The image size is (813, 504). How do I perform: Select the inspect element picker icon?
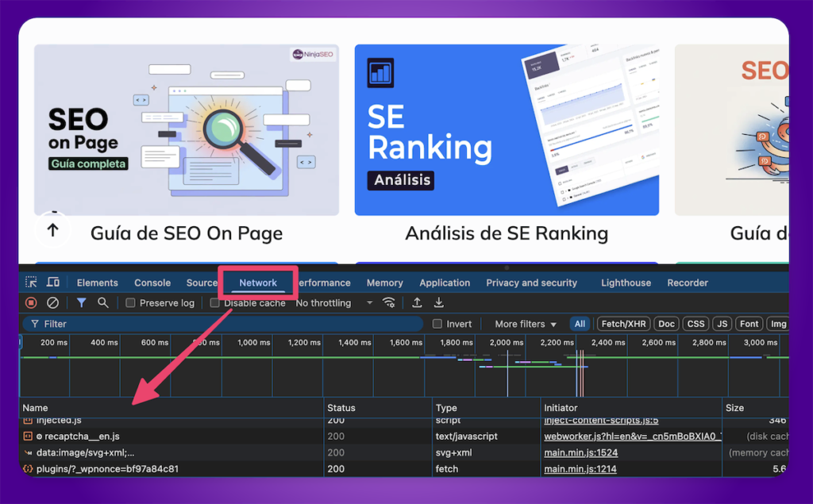[31, 283]
